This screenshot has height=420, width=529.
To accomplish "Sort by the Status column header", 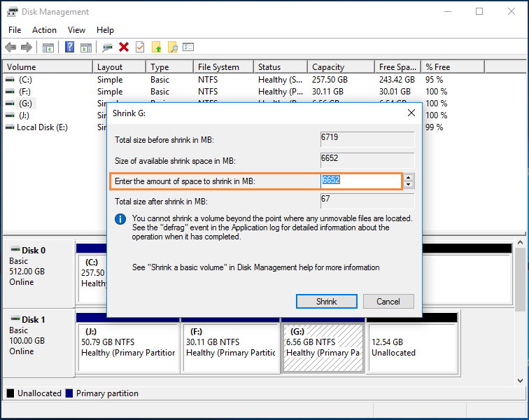I will click(281, 66).
